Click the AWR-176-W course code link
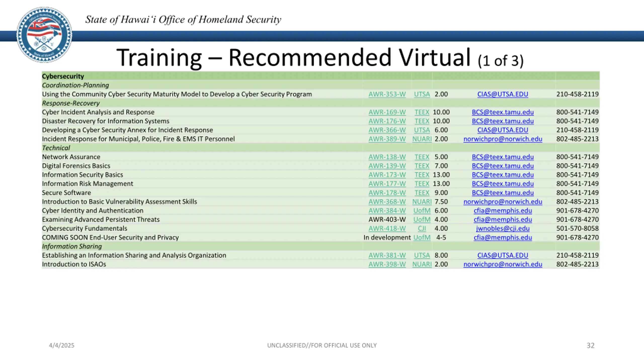The height and width of the screenshot is (362, 644). click(x=387, y=121)
